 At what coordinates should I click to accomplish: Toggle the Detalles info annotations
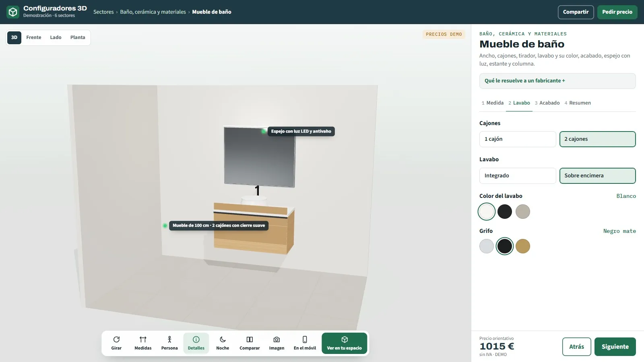tap(196, 343)
